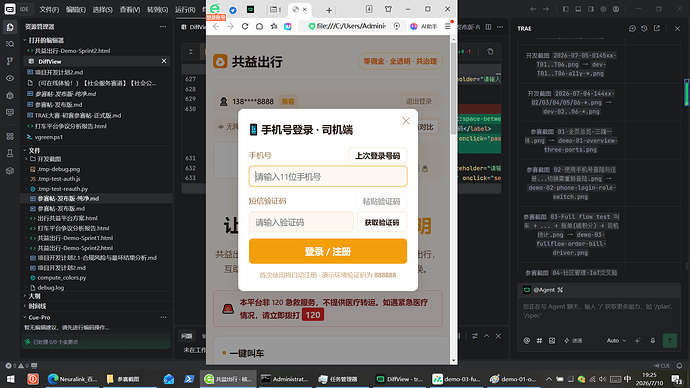
Task: Open the Mail app on the taskbar
Action: tap(169, 379)
